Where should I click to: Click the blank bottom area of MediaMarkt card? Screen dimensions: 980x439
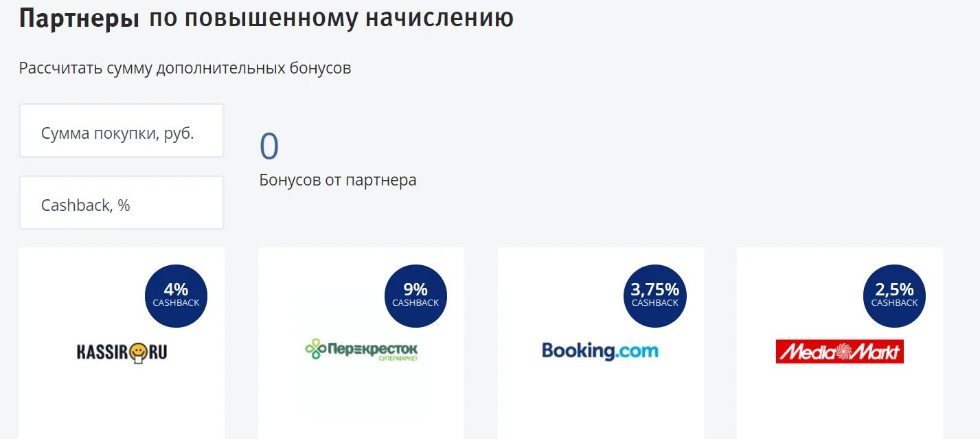[839, 405]
